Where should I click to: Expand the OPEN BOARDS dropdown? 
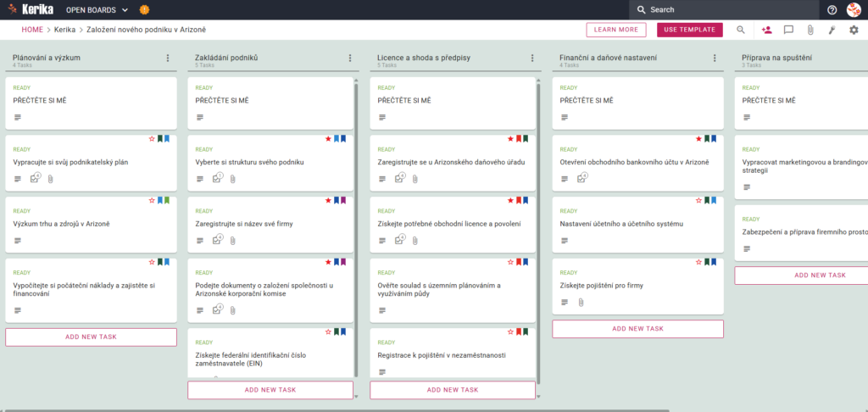(x=97, y=10)
